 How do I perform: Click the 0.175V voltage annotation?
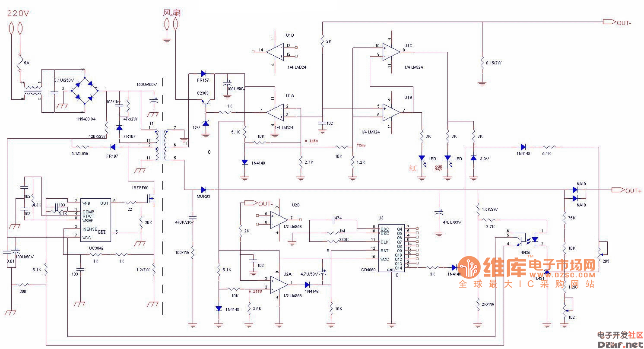click(256, 291)
